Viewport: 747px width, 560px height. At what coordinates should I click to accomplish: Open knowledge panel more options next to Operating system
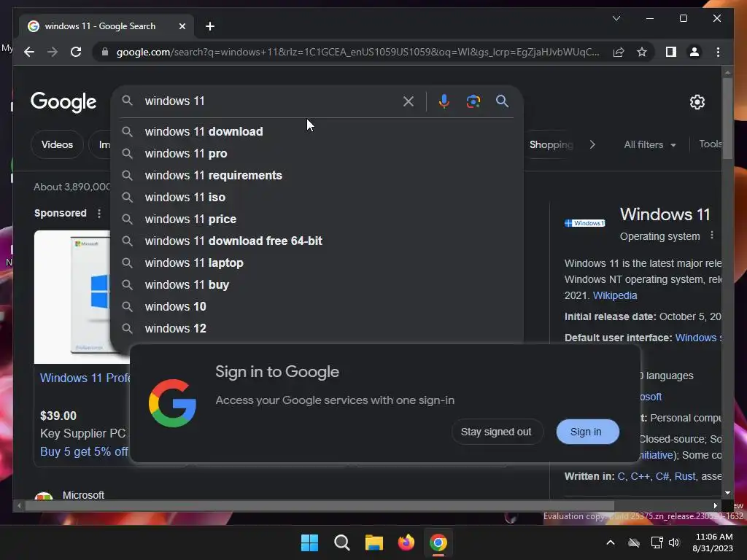[x=712, y=236]
